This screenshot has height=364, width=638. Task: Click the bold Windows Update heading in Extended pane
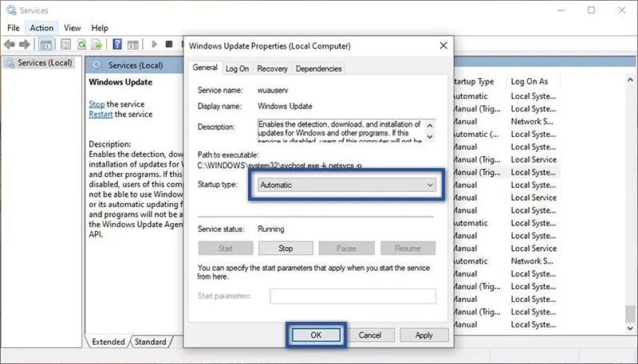(x=120, y=82)
